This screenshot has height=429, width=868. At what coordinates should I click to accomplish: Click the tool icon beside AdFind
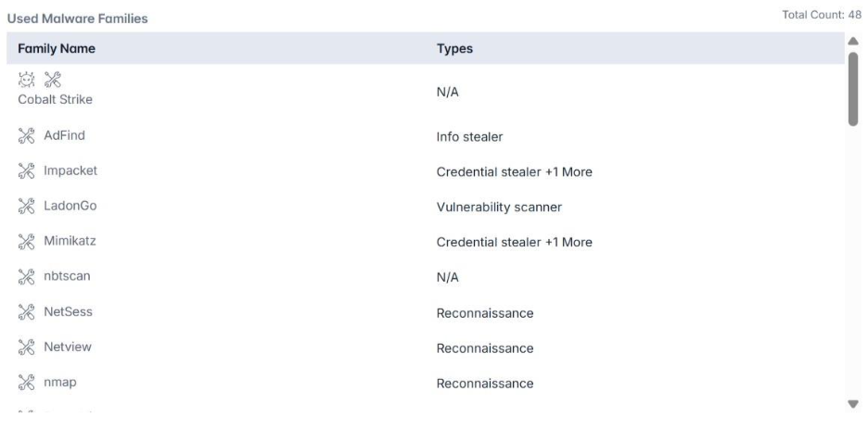26,136
